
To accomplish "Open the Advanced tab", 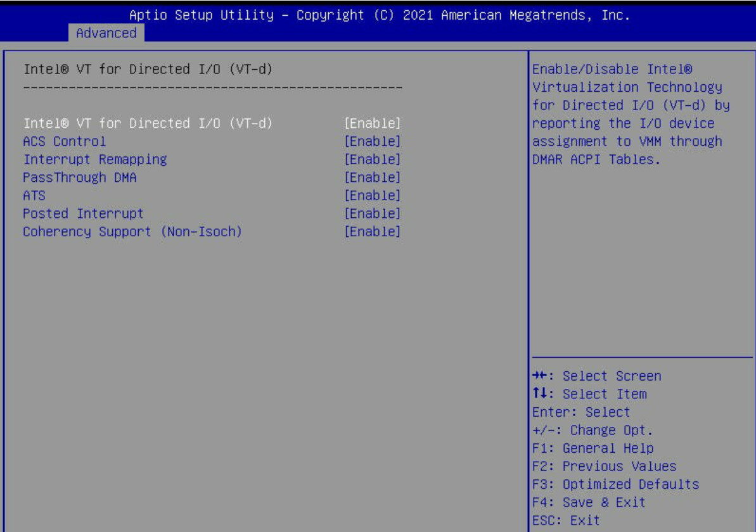I will click(106, 32).
